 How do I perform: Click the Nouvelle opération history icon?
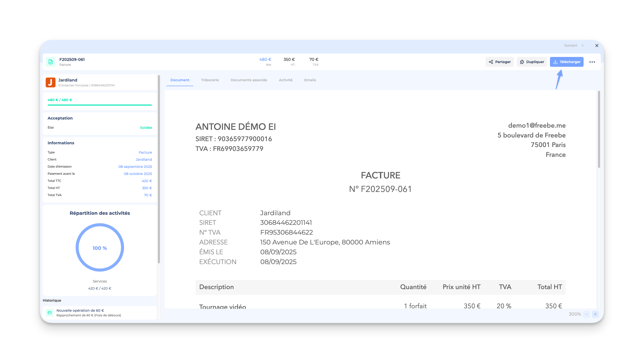tap(50, 312)
